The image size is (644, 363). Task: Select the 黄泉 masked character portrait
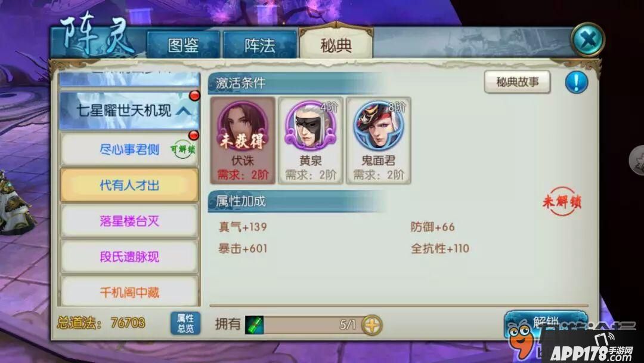(311, 140)
